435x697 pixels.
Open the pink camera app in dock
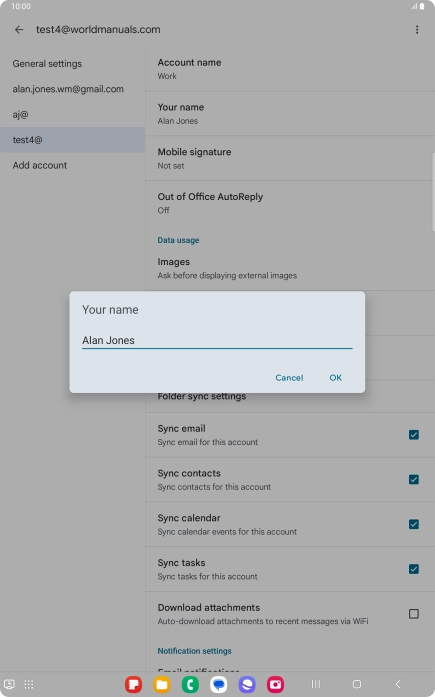(275, 684)
